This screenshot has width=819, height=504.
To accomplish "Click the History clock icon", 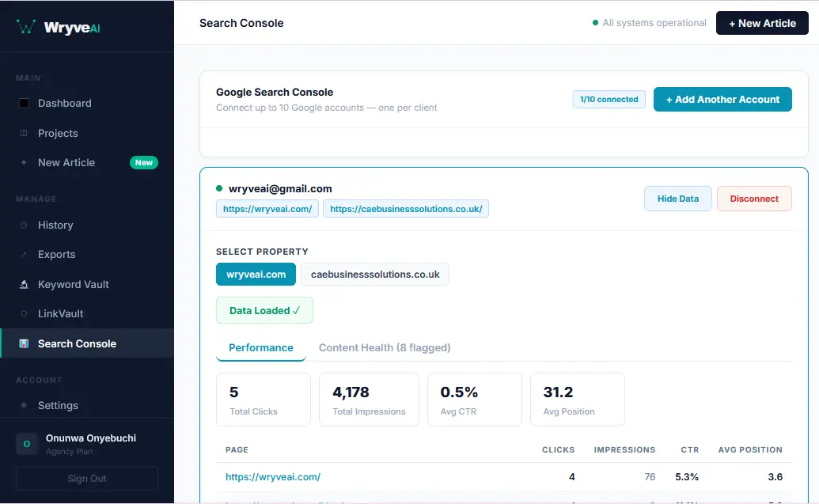I will pos(24,225).
